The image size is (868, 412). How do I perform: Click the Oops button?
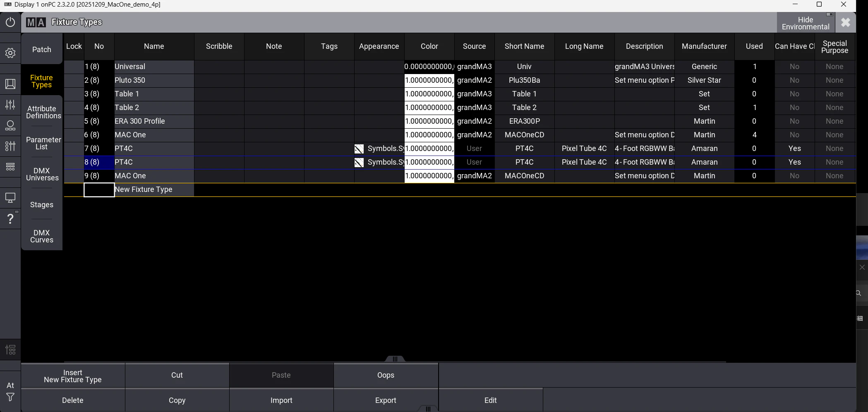coord(386,376)
